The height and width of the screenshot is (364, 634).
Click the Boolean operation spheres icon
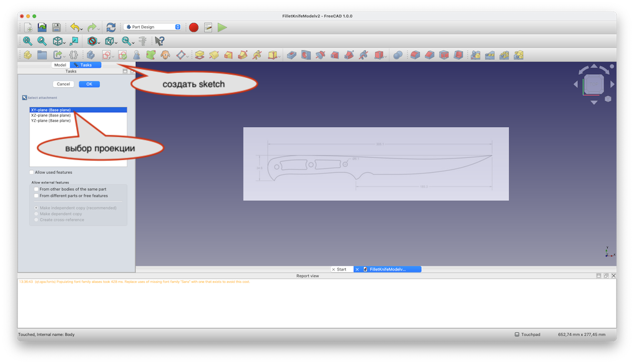click(x=397, y=55)
